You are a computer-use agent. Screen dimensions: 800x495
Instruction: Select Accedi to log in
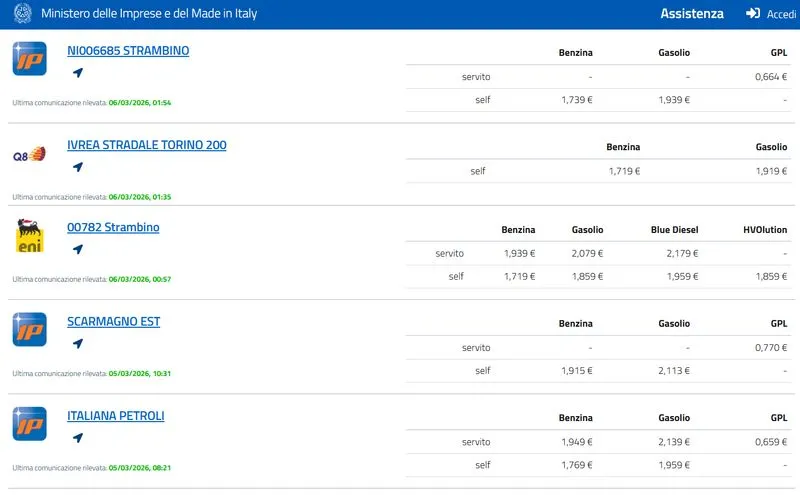(x=780, y=14)
